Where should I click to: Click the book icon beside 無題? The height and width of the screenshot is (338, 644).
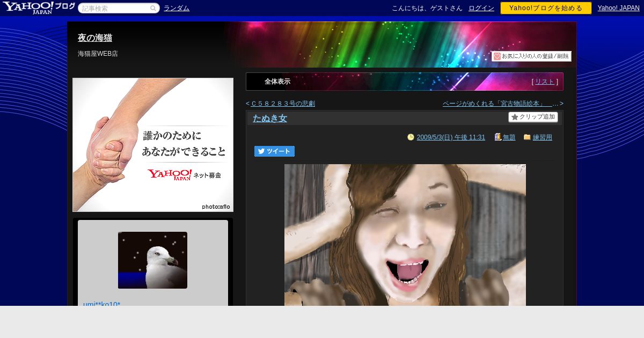coord(498,137)
